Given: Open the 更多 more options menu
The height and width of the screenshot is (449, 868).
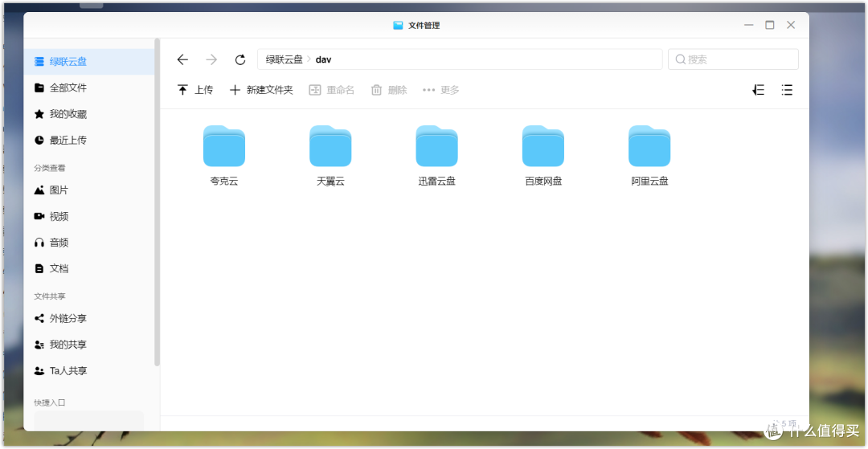Looking at the screenshot, I should pyautogui.click(x=441, y=90).
